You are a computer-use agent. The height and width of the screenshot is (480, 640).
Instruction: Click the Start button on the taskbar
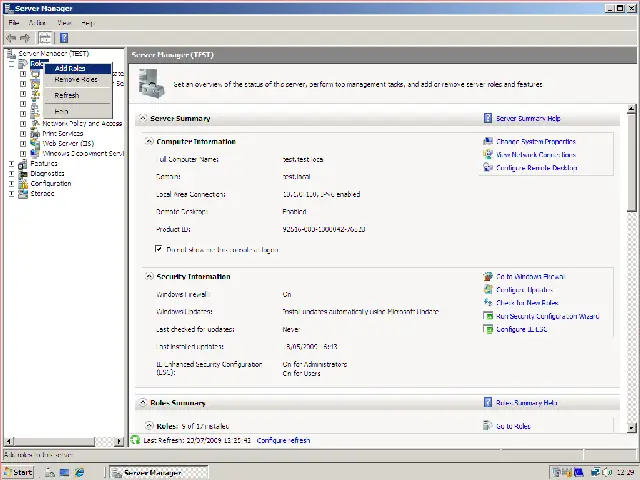(x=18, y=472)
